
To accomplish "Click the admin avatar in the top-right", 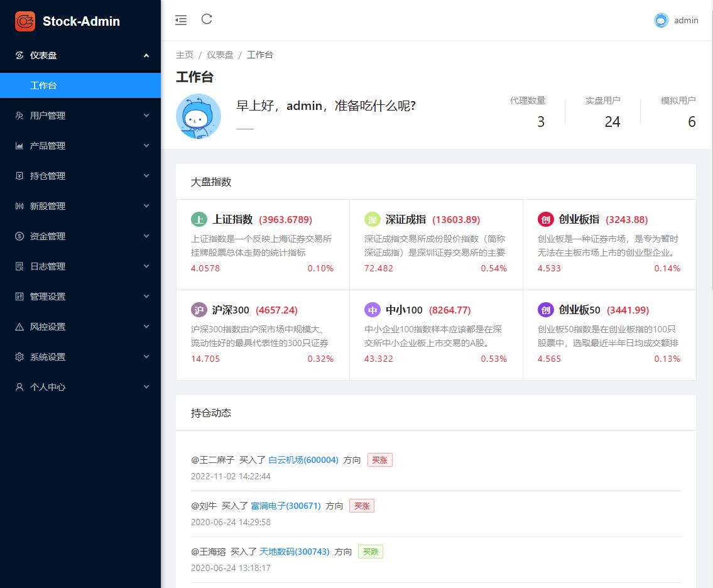I will point(661,20).
